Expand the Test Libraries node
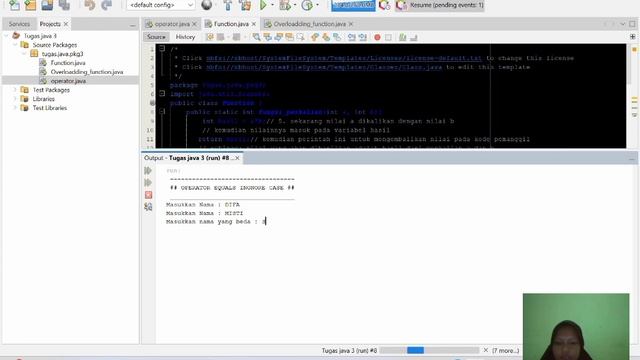This screenshot has width=640, height=360. point(15,108)
